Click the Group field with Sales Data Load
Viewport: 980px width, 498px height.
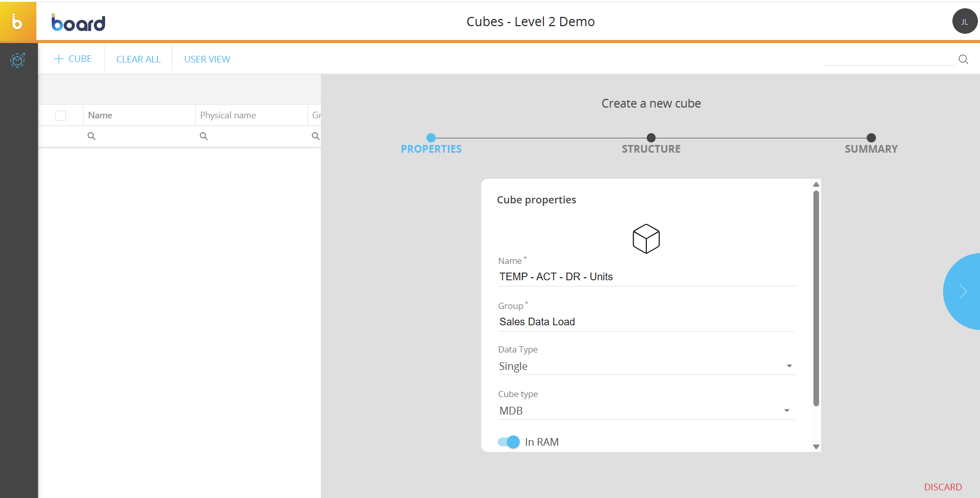(x=646, y=322)
